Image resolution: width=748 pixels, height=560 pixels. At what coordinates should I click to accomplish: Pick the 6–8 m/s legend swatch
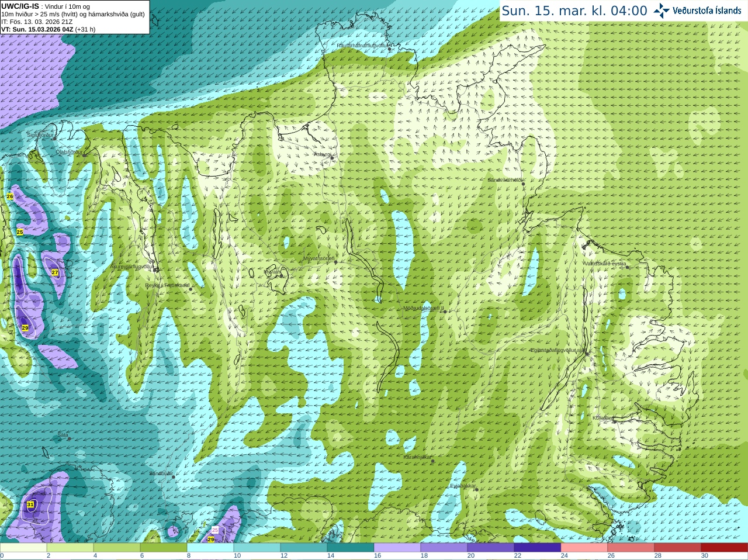pyautogui.click(x=164, y=548)
